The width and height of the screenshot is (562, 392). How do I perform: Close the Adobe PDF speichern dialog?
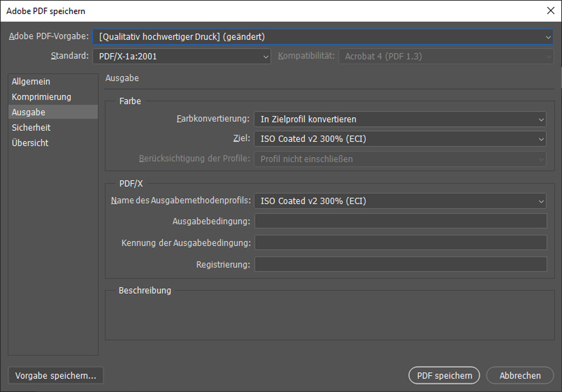coord(551,11)
